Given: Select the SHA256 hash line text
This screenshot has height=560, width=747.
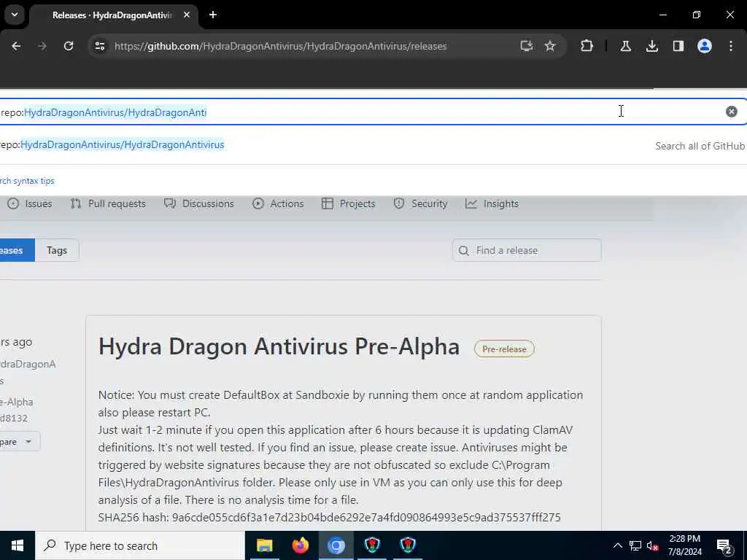Looking at the screenshot, I should pos(329,517).
